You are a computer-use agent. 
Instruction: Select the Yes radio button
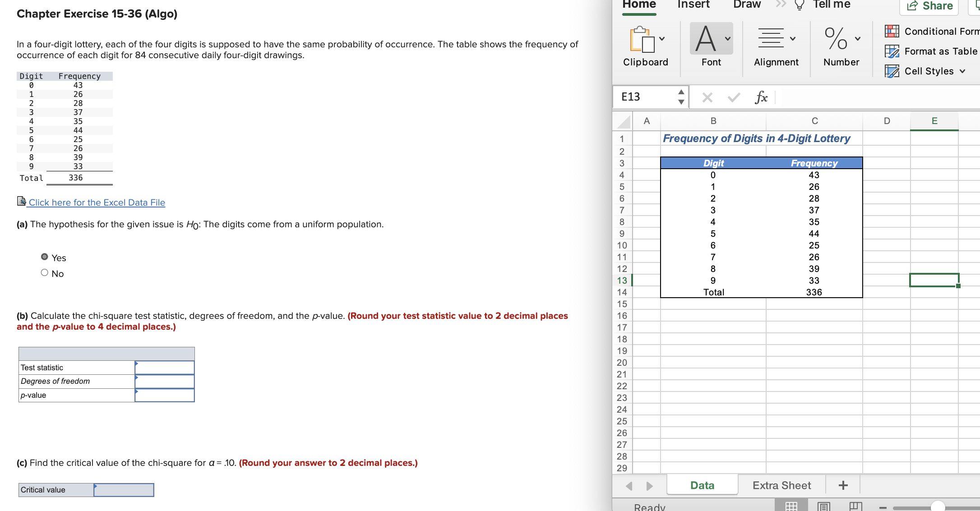coord(44,257)
